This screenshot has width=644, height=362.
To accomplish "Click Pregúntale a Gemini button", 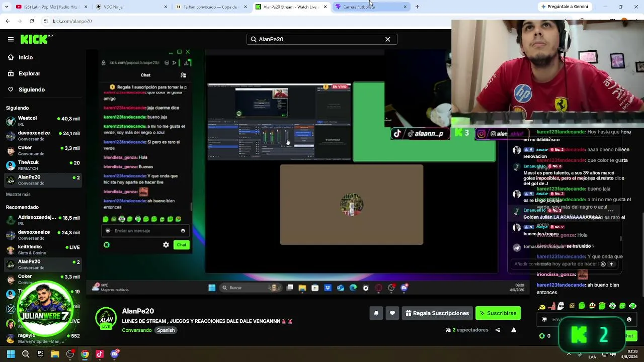I will pos(563,7).
